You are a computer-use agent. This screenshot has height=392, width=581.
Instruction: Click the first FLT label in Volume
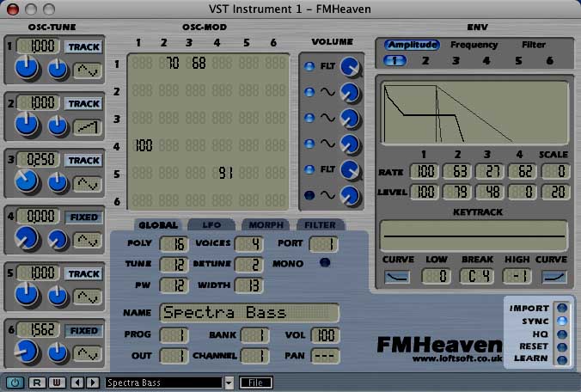coord(327,66)
